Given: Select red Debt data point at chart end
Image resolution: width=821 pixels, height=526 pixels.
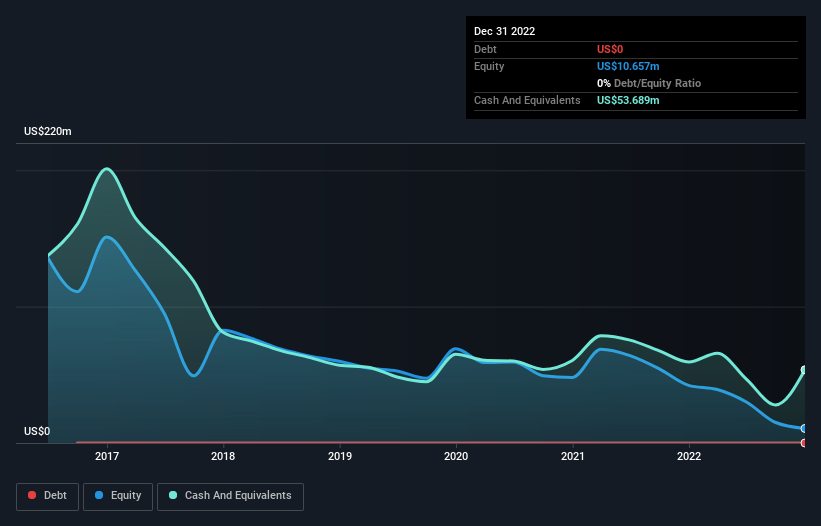Looking at the screenshot, I should pos(804,443).
